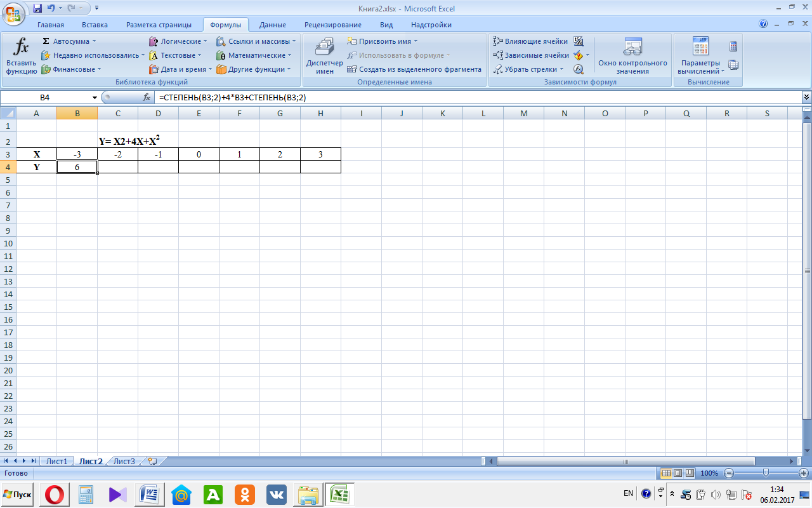Open VK icon on taskbar
Viewport: 812px width, 508px height.
click(x=276, y=494)
